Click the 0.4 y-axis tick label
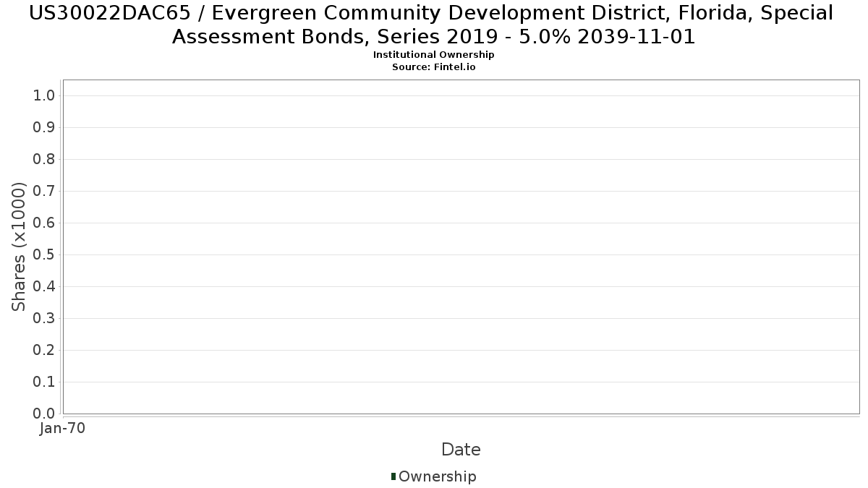 45,287
